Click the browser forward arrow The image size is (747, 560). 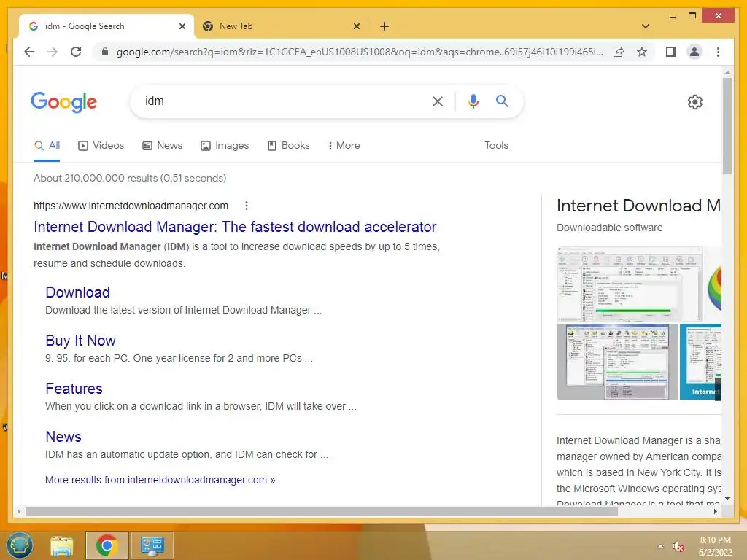pos(53,52)
